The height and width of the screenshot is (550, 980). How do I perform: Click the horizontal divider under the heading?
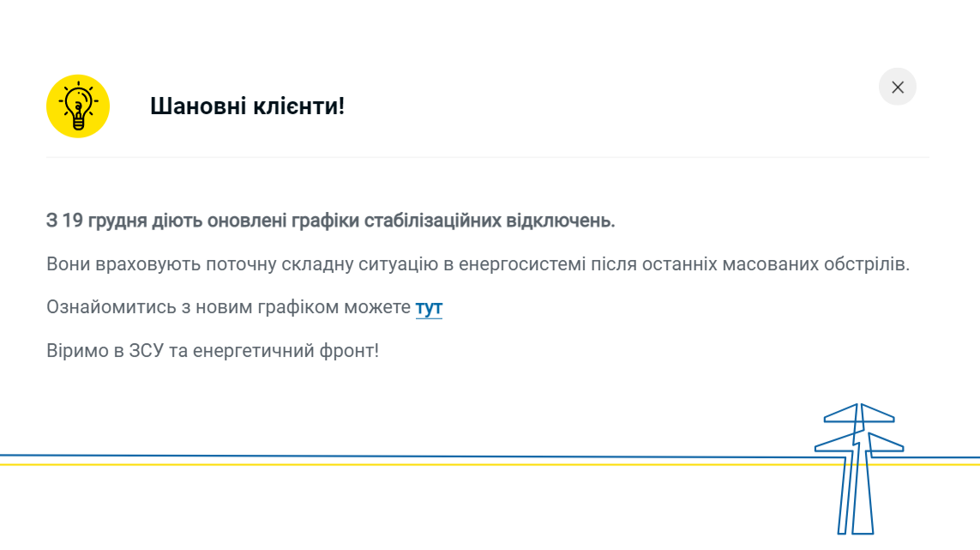pos(487,157)
